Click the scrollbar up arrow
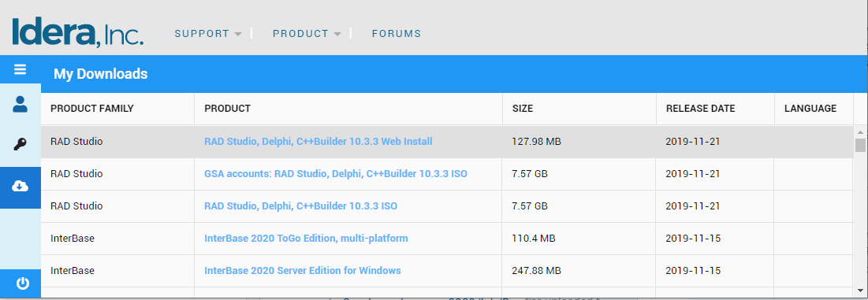The width and height of the screenshot is (868, 300). pyautogui.click(x=859, y=132)
